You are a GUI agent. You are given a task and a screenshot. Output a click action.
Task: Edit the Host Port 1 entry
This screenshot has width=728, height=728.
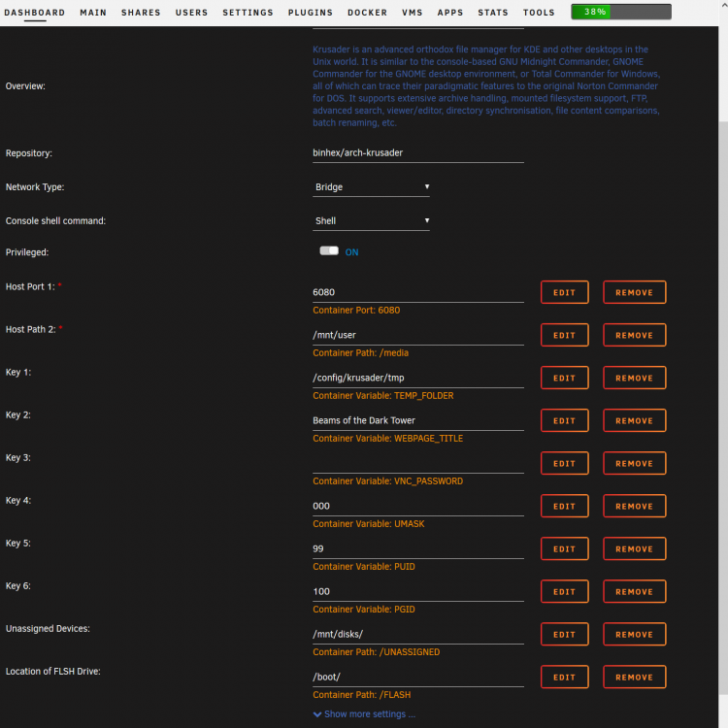(565, 292)
